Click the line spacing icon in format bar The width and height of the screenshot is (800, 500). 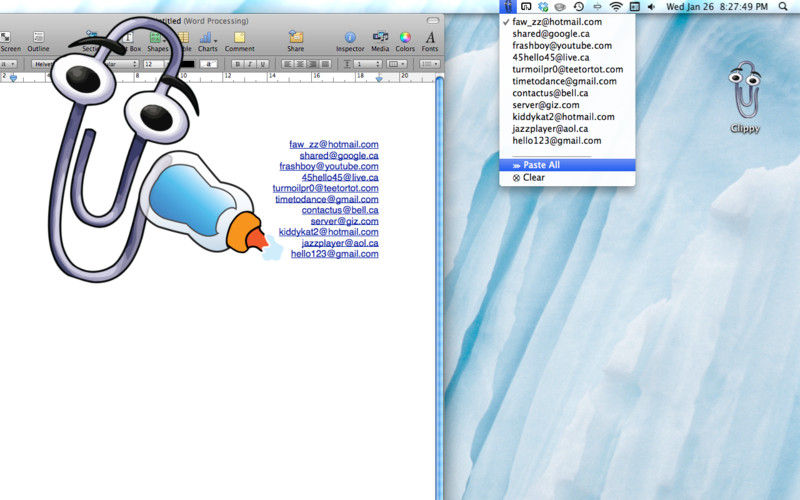(x=347, y=64)
